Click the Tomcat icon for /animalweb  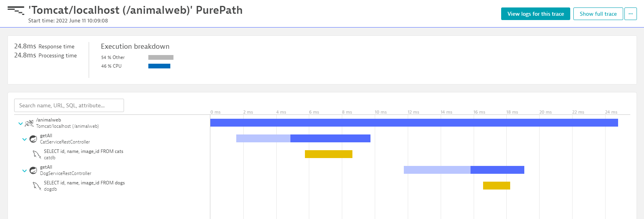coord(29,123)
